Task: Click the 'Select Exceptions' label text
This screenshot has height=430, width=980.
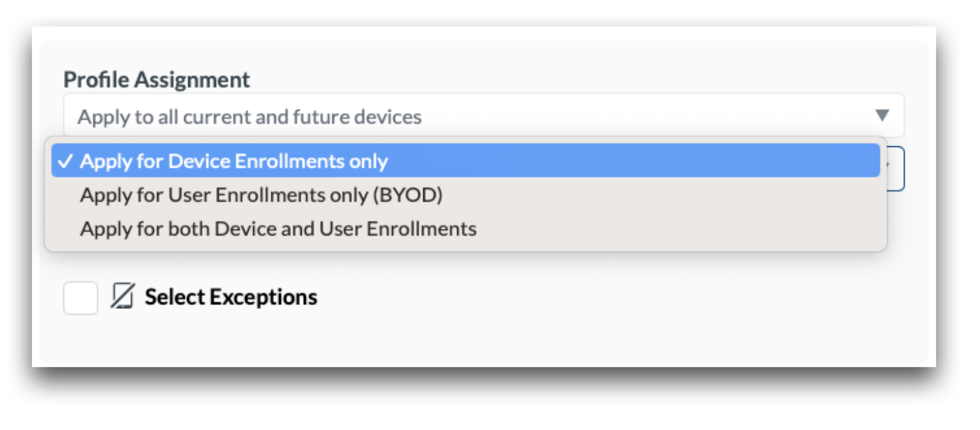Action: tap(230, 297)
